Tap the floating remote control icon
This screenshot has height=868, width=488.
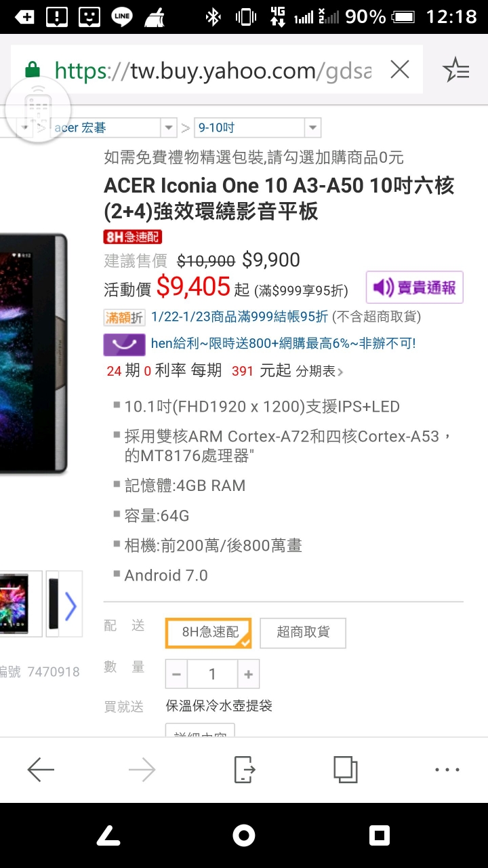pos(38,108)
